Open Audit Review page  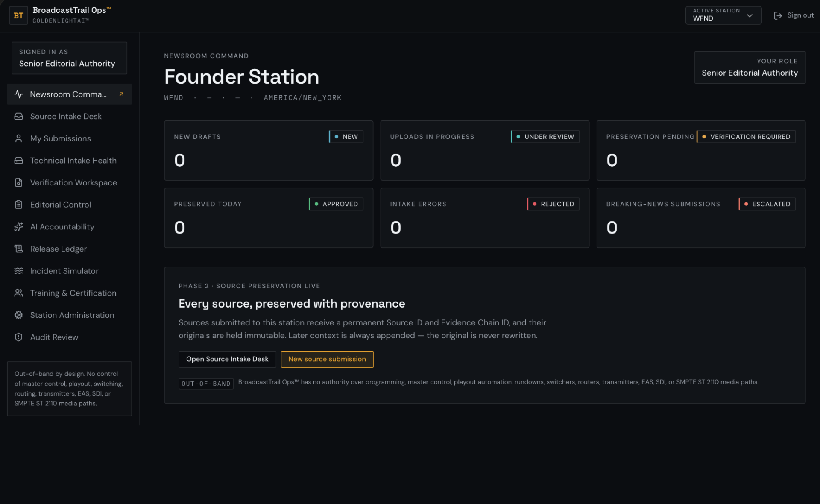(x=69, y=337)
